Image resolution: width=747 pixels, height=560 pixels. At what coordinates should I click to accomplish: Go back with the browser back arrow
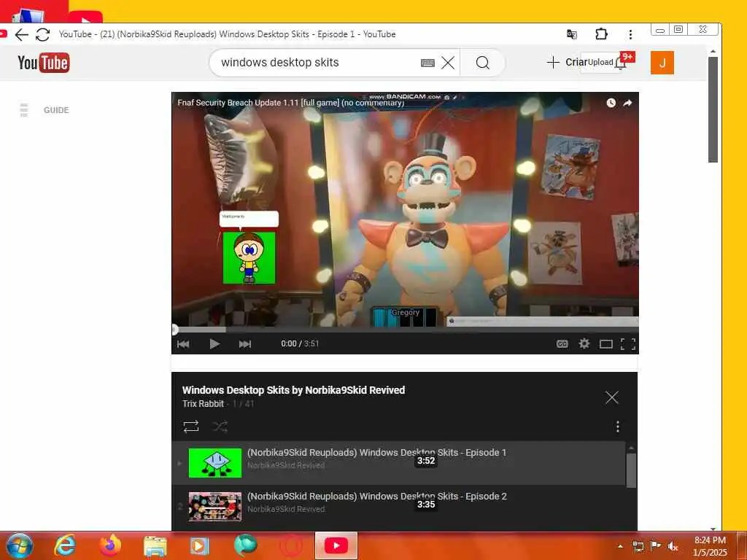(x=21, y=34)
